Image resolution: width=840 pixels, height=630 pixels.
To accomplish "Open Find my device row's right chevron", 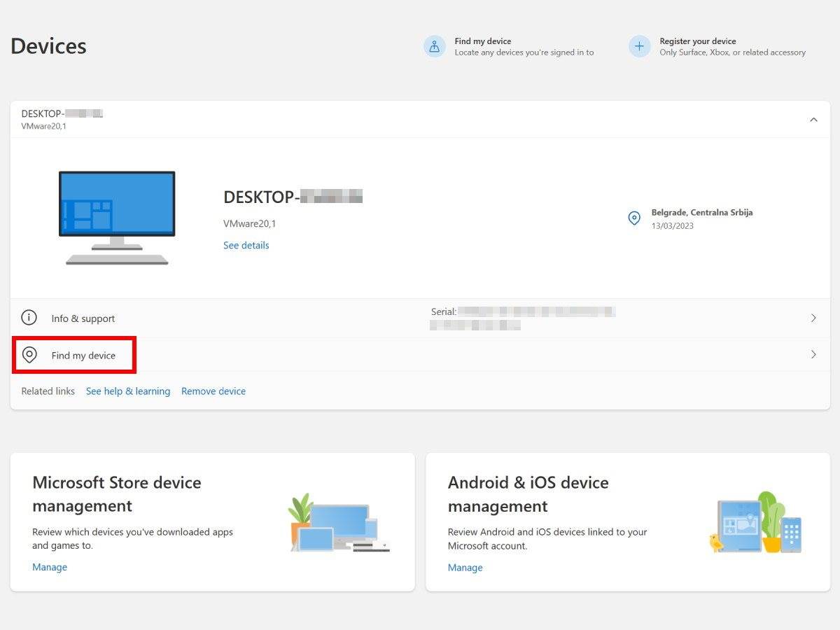I will click(813, 355).
